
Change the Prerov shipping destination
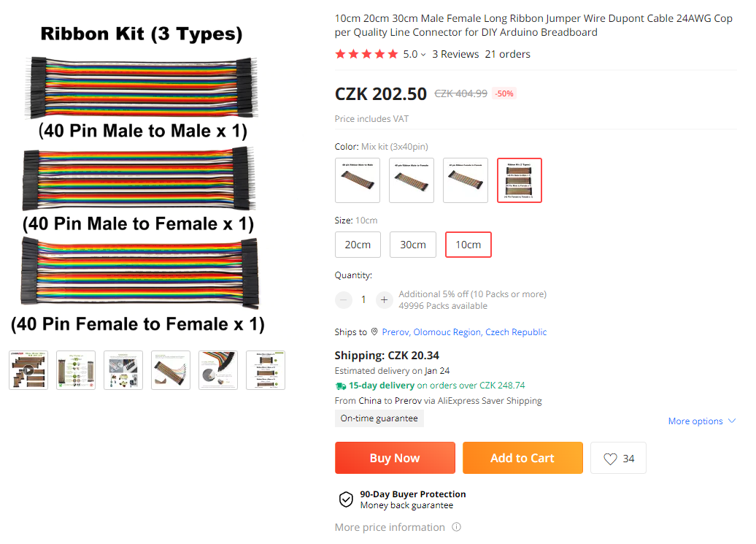tap(464, 332)
